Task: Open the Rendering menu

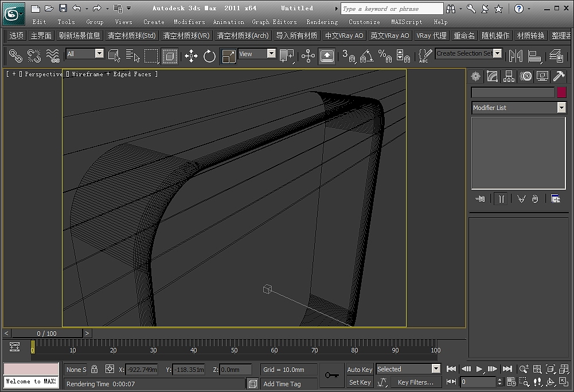Action: (322, 22)
